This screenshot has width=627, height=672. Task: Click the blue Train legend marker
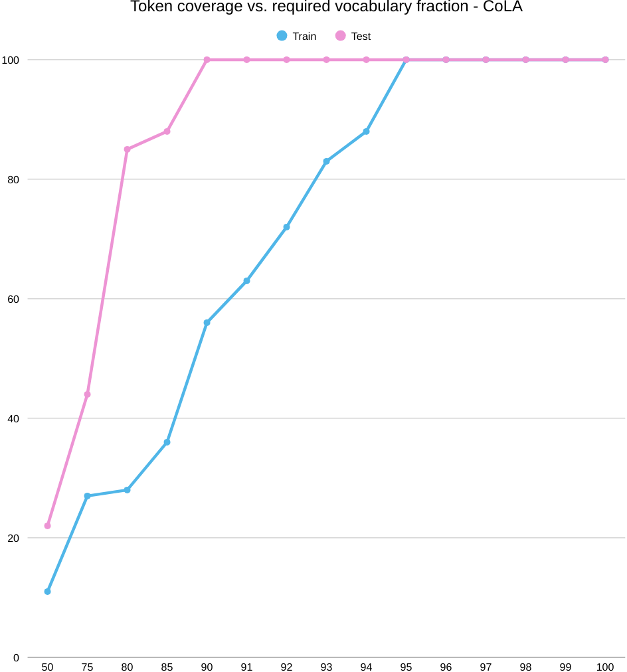[x=282, y=36]
